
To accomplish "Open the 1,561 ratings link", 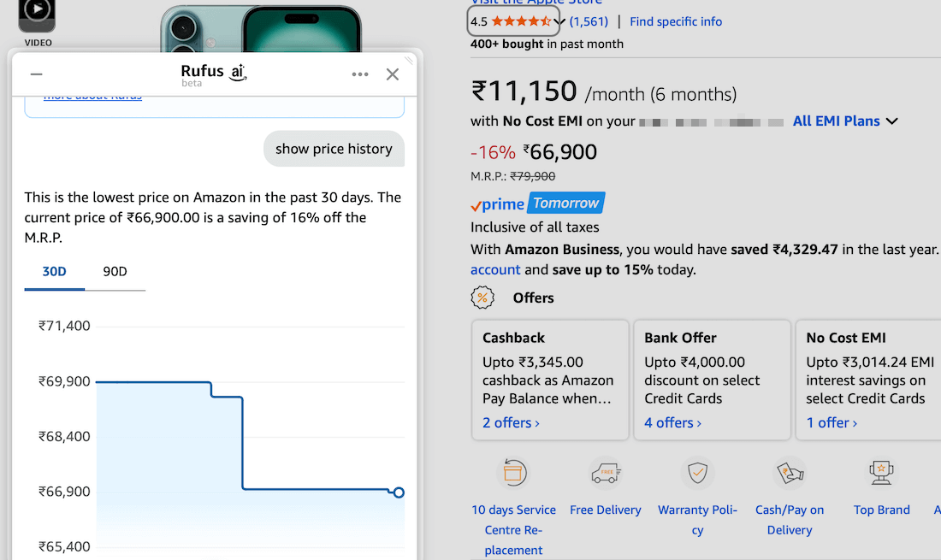I will tap(589, 21).
